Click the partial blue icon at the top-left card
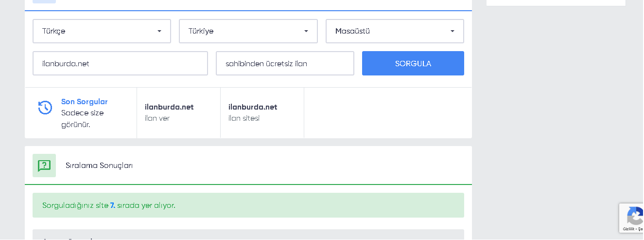This screenshot has width=644, height=240. coord(44,1)
